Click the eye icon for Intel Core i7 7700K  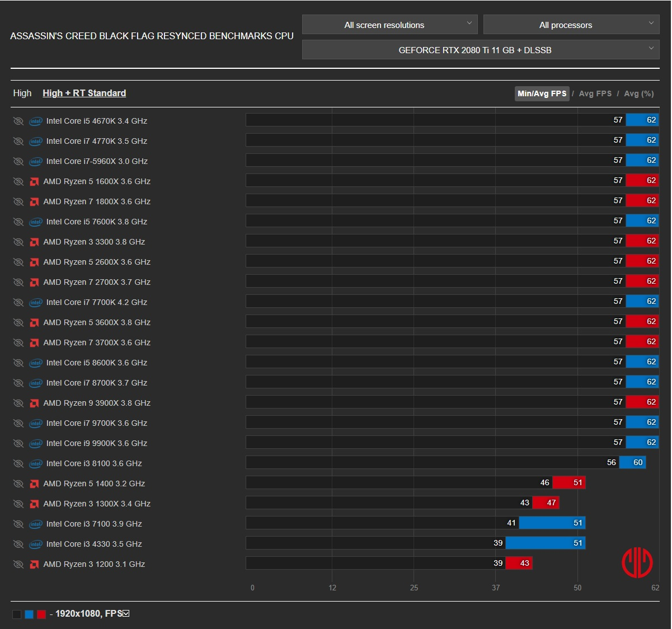[18, 303]
